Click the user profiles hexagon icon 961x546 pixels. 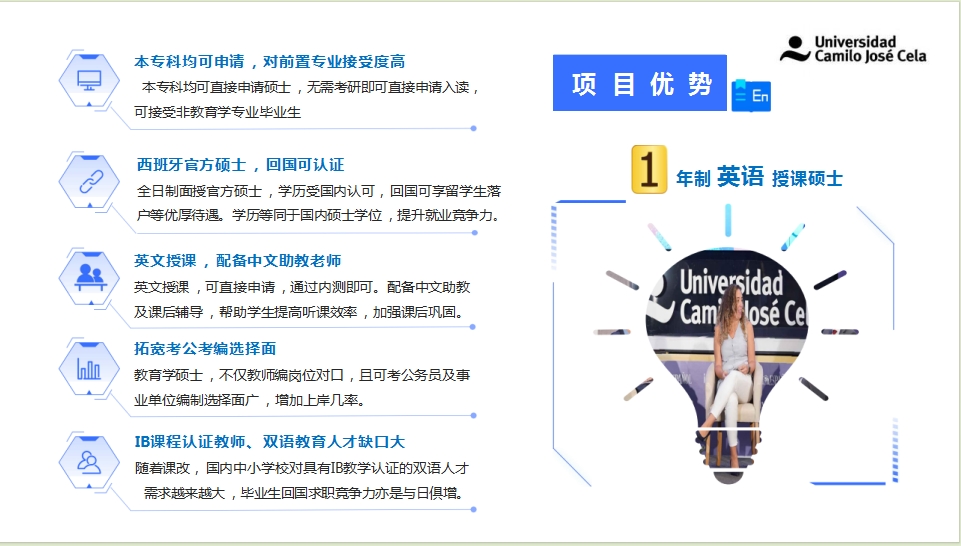pos(89,462)
